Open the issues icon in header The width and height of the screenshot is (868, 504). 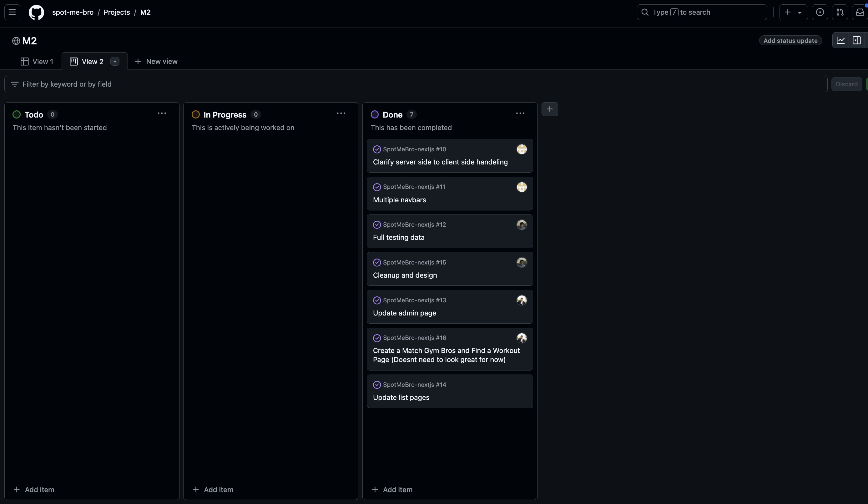coord(820,13)
